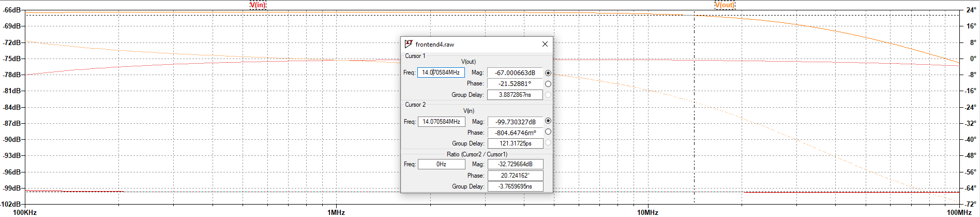The height and width of the screenshot is (217, 980).
Task: Click the V(in) trace label
Action: click(258, 5)
